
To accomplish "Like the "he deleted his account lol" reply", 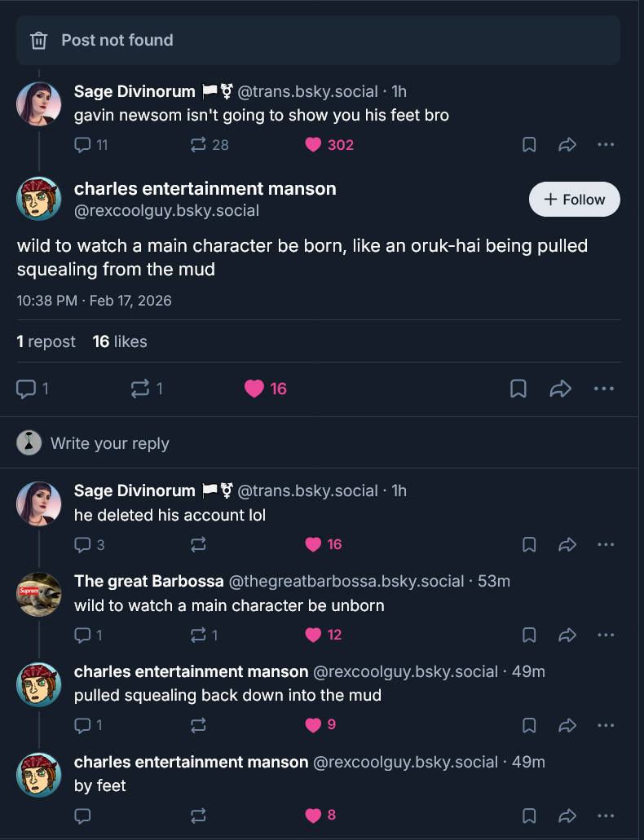I will point(313,544).
